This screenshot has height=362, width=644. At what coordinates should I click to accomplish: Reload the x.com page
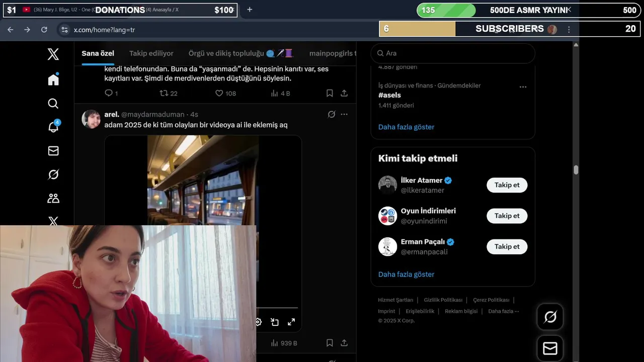[44, 30]
